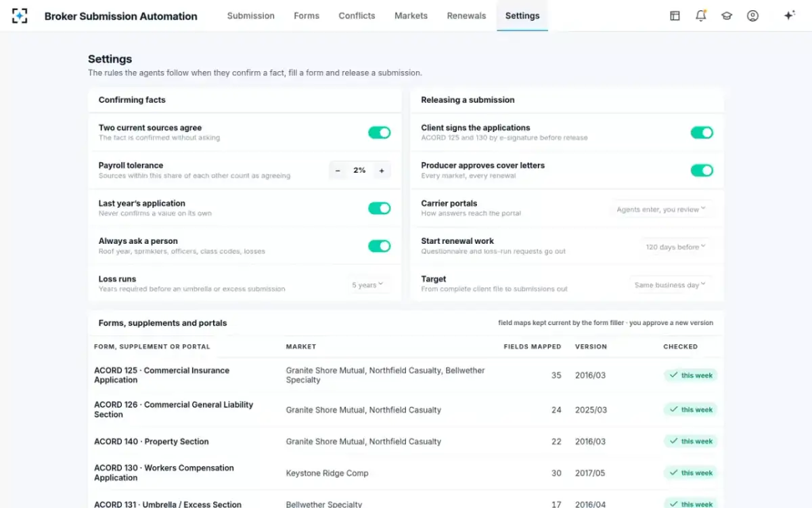
Task: Switch to the Forms tab
Action: pyautogui.click(x=307, y=16)
